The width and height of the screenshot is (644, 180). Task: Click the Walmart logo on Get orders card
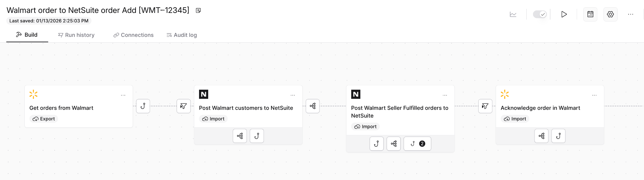pos(33,94)
